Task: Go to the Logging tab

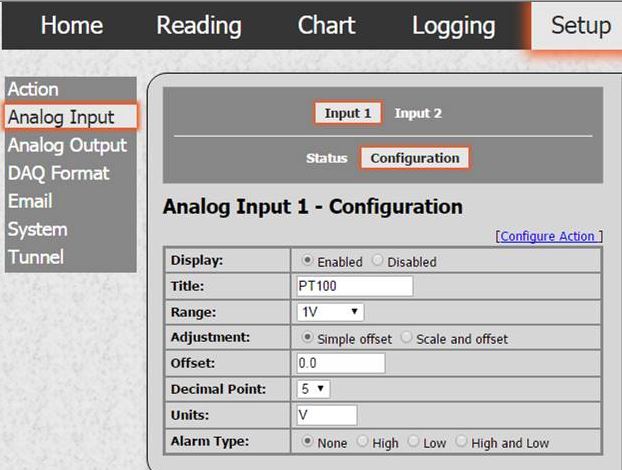Action: click(x=453, y=25)
